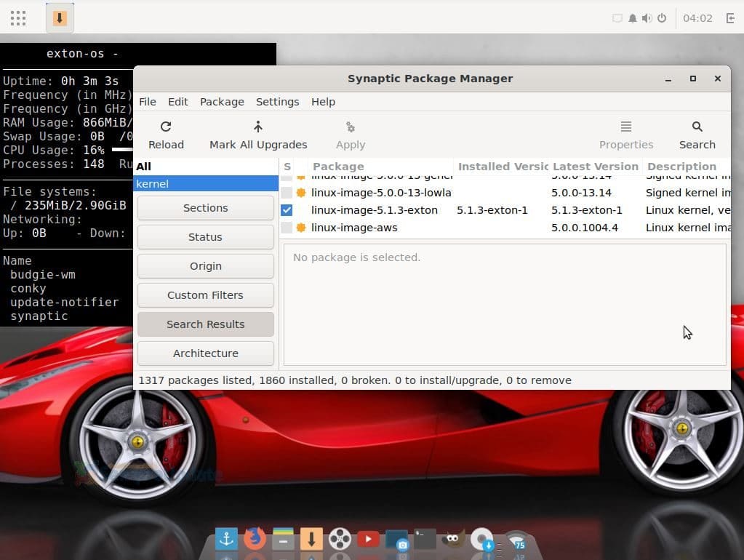Launch Firefox from the dock
The height and width of the screenshot is (560, 744).
[x=255, y=539]
